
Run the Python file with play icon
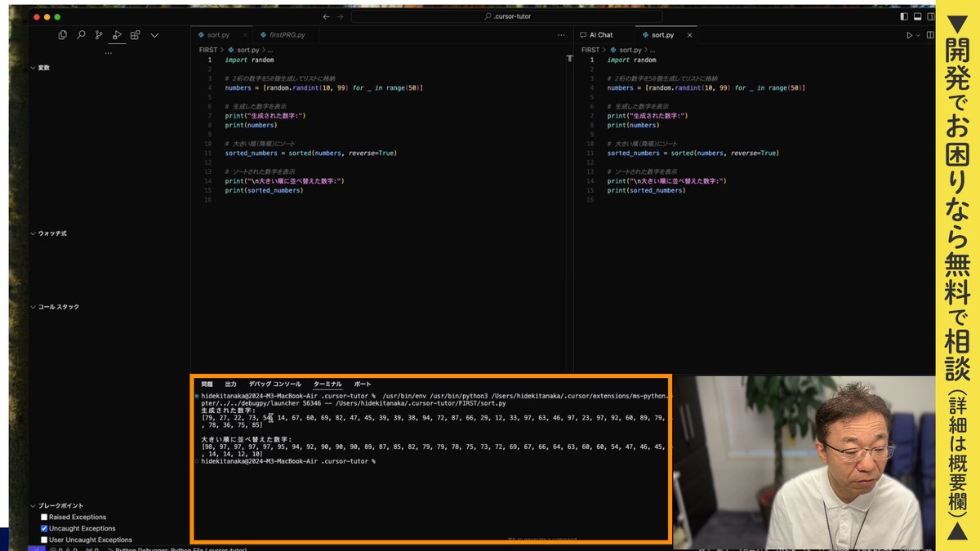[910, 35]
